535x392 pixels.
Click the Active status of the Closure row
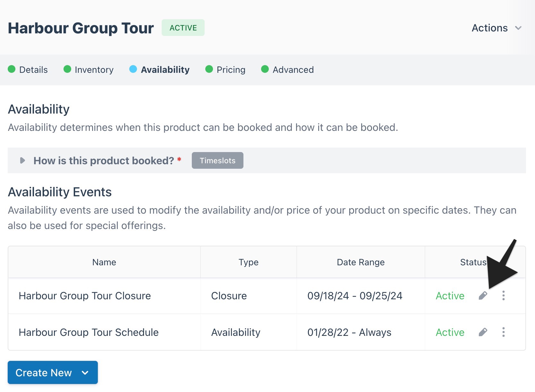[x=450, y=296]
